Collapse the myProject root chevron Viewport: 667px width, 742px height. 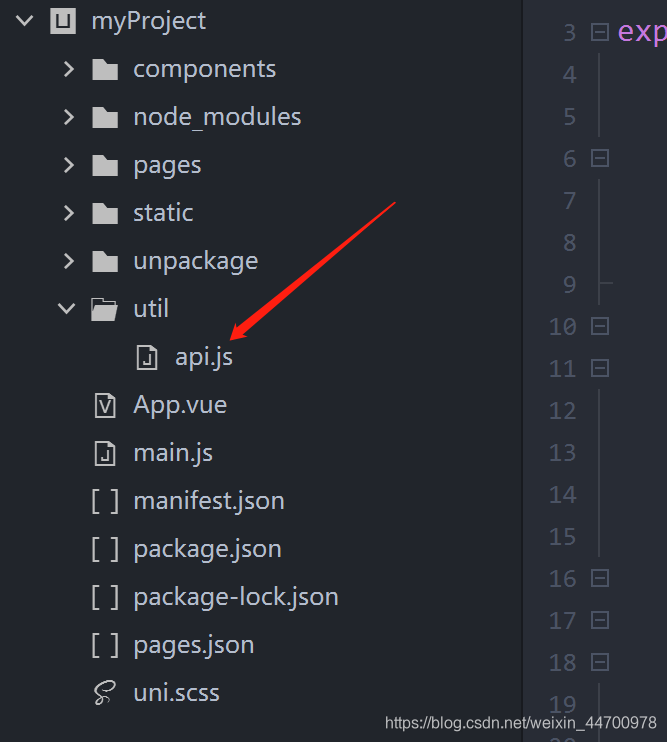[24, 21]
